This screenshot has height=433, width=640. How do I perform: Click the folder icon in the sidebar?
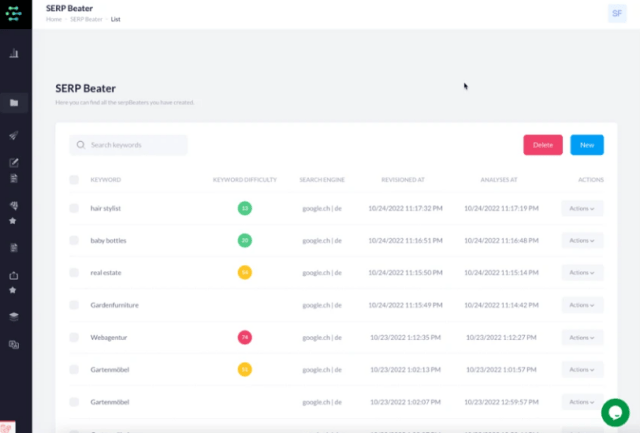[x=14, y=103]
